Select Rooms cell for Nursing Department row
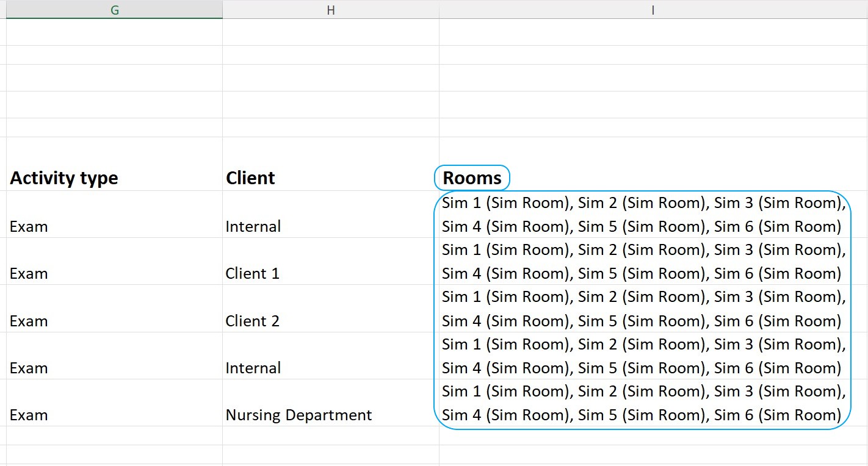The height and width of the screenshot is (466, 868). (653, 403)
